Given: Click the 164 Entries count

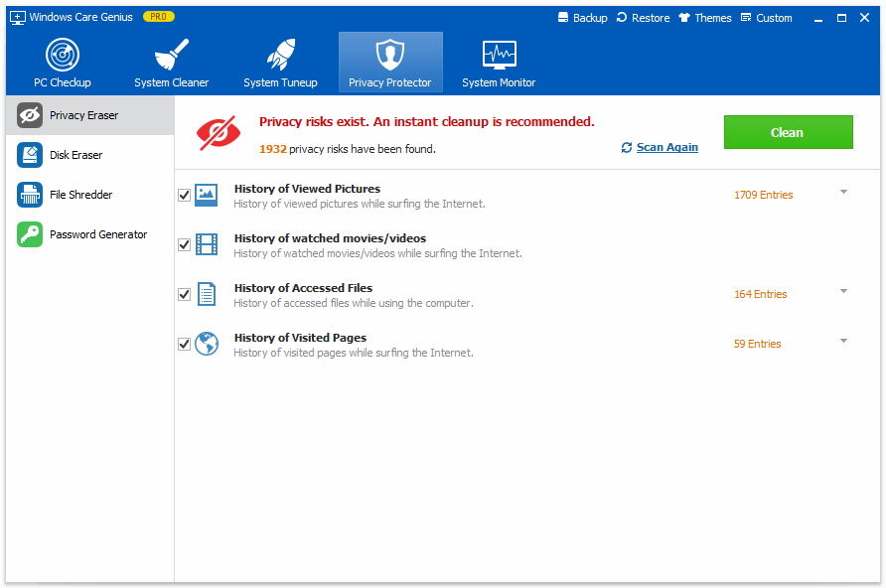Looking at the screenshot, I should 760,294.
